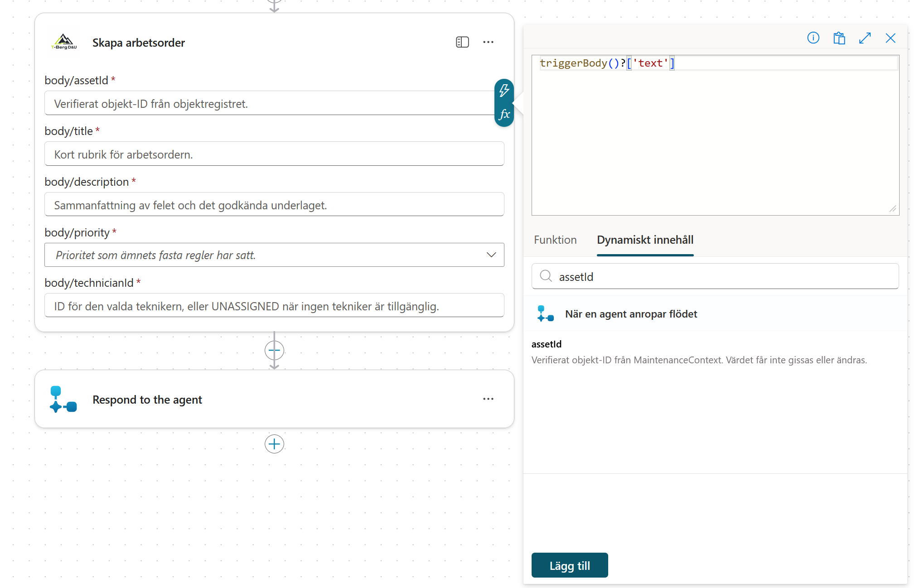Select the Dynamiskt innehåll tab
Viewport: 915px width, 588px height.
[x=645, y=240]
